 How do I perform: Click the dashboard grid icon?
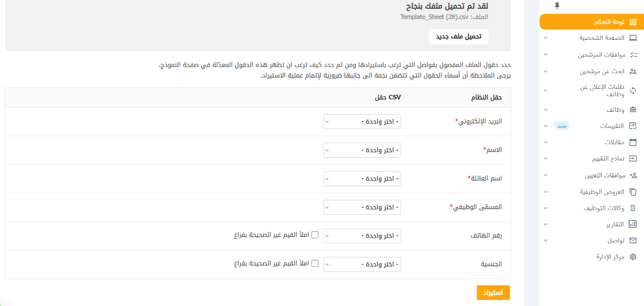[633, 22]
